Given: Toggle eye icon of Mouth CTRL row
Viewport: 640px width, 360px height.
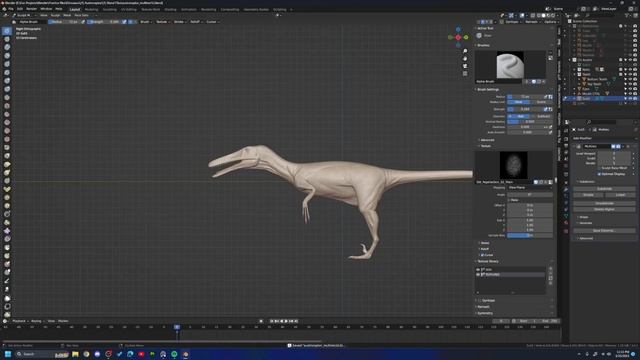Looking at the screenshot, I should tap(630, 93).
